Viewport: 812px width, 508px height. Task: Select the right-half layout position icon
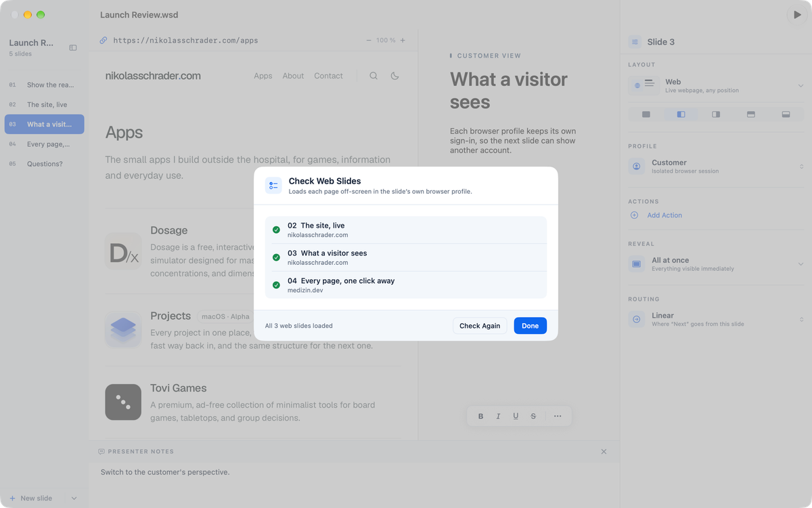tap(716, 114)
